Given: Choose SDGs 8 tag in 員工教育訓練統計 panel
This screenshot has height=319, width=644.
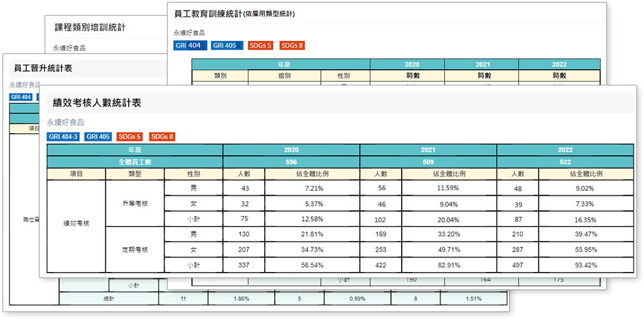Looking at the screenshot, I should (x=292, y=45).
